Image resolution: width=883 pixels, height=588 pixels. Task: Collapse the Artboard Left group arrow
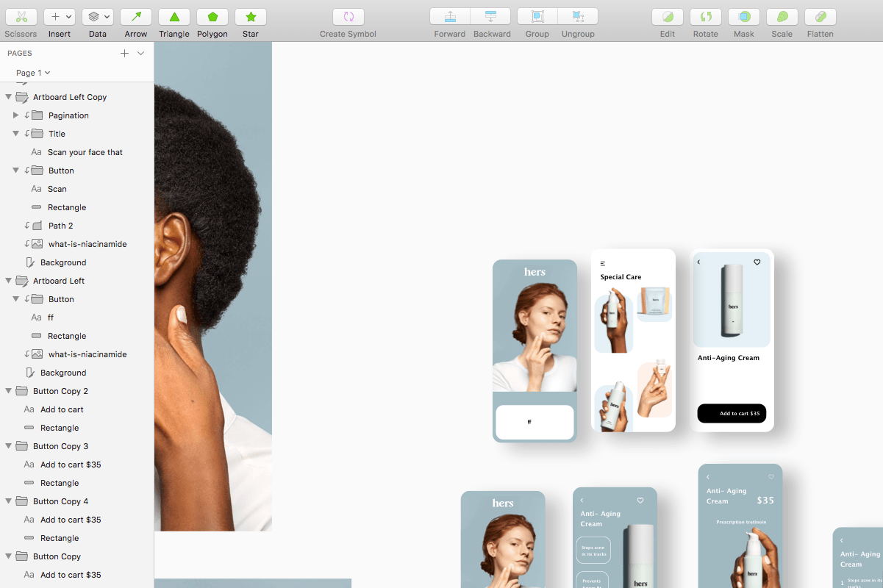(8, 281)
